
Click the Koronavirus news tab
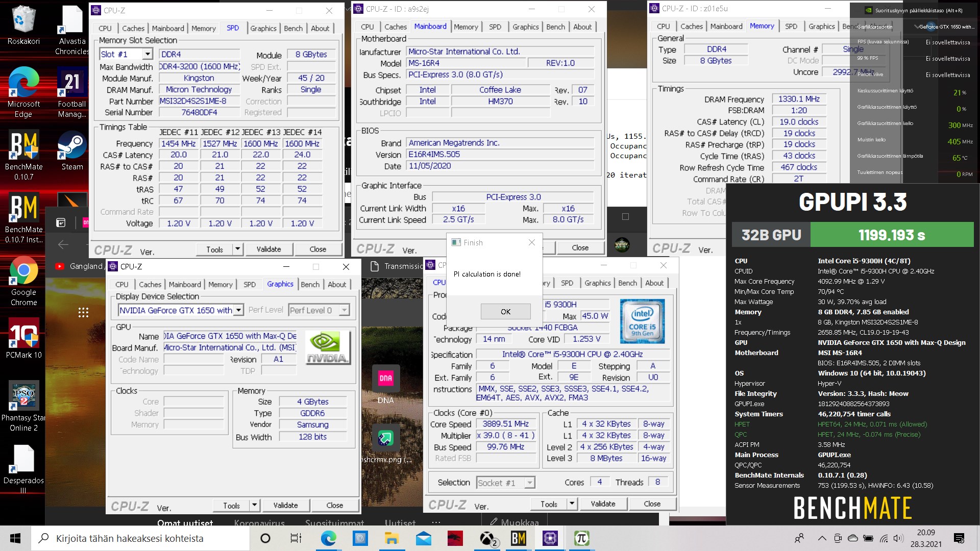coord(259,523)
